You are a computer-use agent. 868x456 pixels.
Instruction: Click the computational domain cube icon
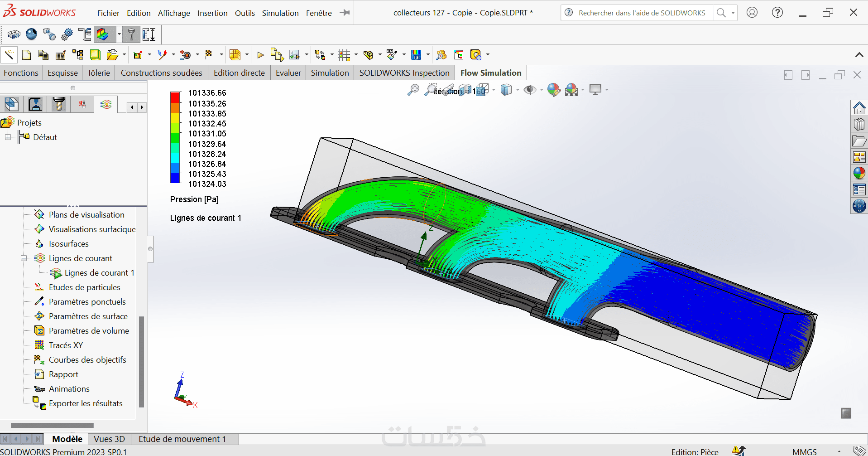pos(235,55)
